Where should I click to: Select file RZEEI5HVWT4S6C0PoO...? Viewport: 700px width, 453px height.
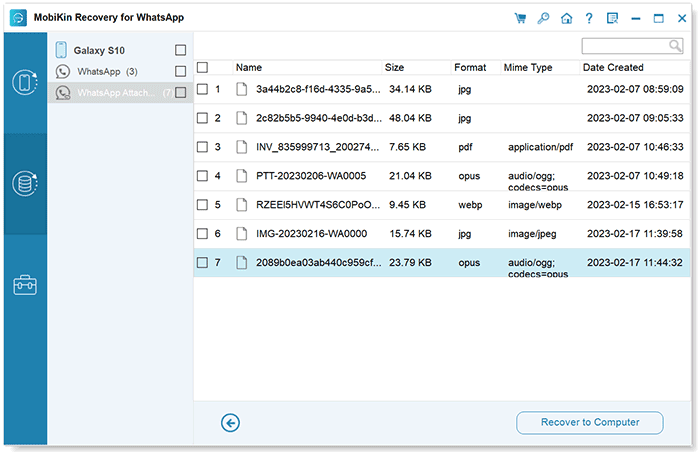coord(318,205)
